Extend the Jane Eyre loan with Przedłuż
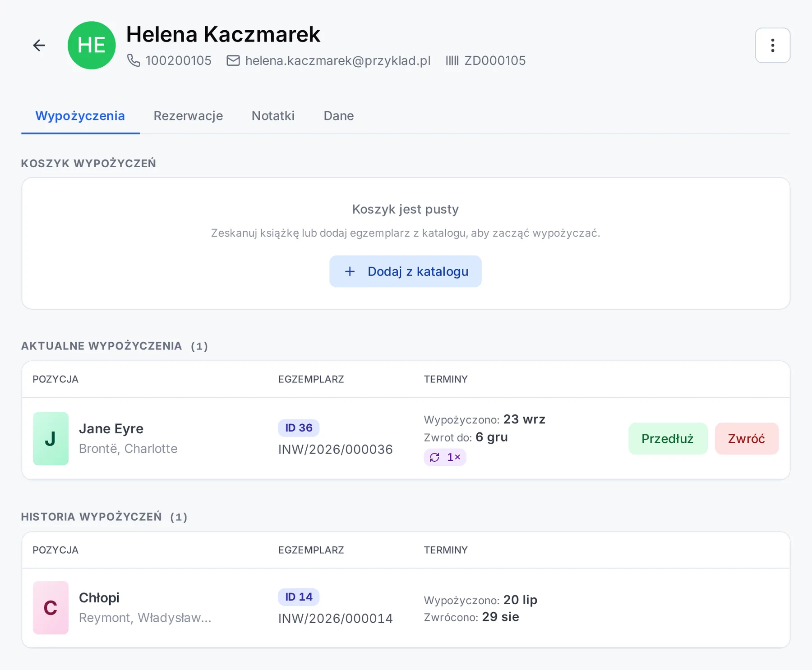Viewport: 812px width, 670px height. [x=668, y=439]
